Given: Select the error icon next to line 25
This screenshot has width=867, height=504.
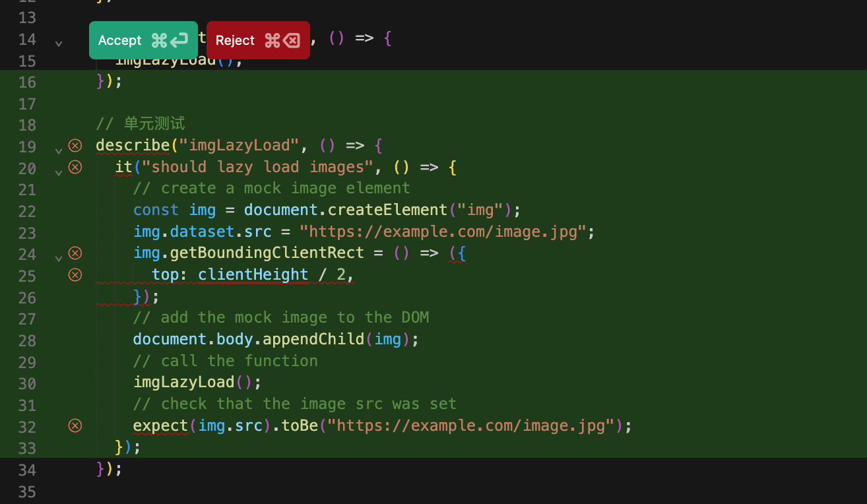Looking at the screenshot, I should tap(75, 274).
